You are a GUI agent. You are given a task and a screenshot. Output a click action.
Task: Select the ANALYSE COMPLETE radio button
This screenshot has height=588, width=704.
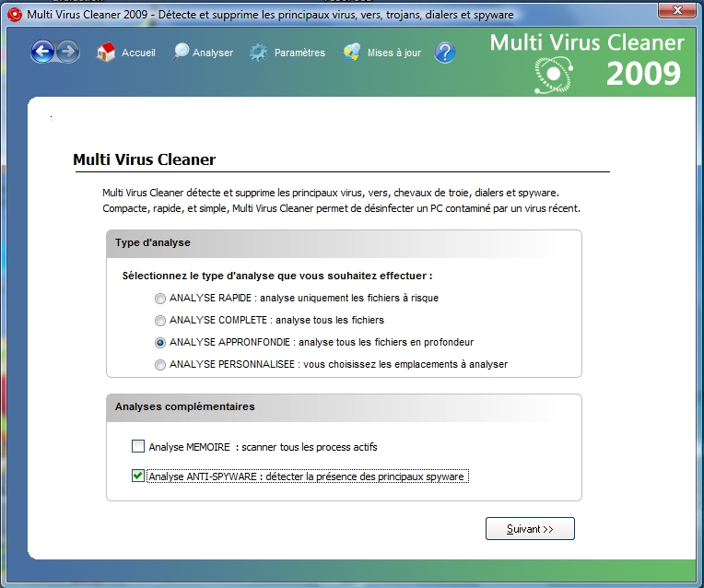[159, 321]
